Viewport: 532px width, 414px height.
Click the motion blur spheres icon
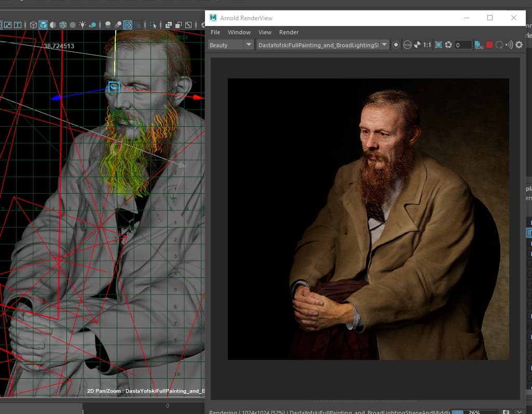(x=118, y=25)
